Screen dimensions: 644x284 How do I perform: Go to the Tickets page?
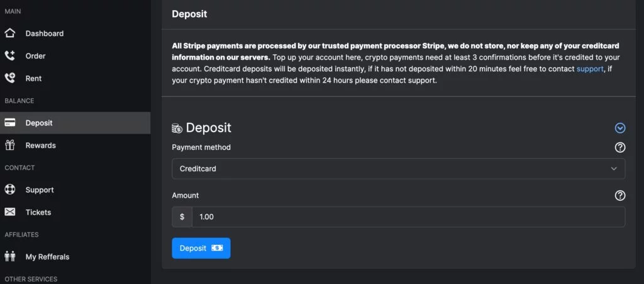click(x=38, y=212)
